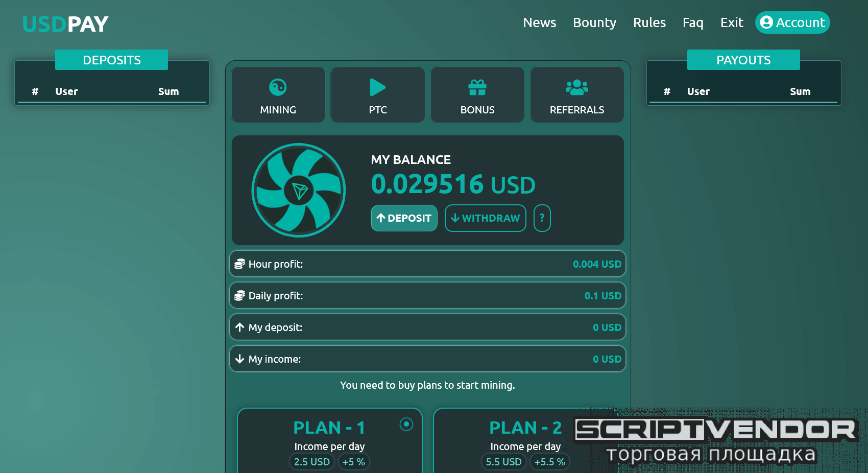Click the spinning fan Tron logo
The height and width of the screenshot is (473, 868).
point(299,190)
